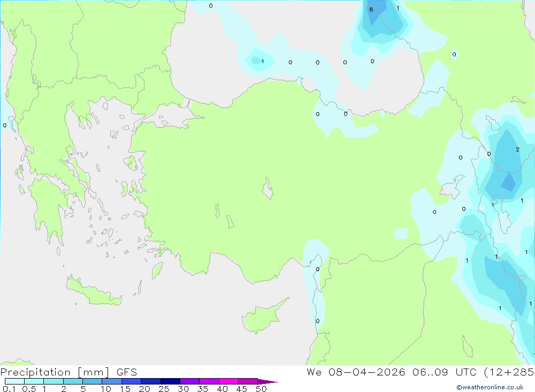This screenshot has height=392, width=535.
Task: Click the legend label "20"
Action: point(144,389)
